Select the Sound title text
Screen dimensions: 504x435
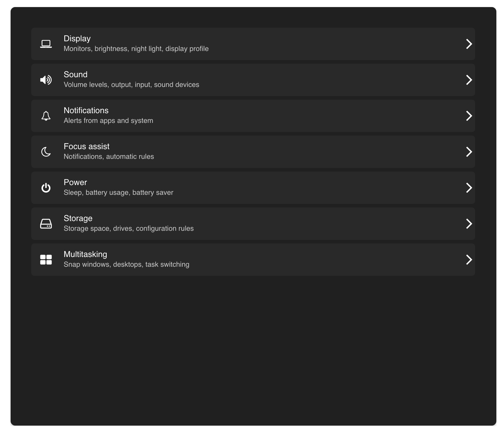(75, 75)
